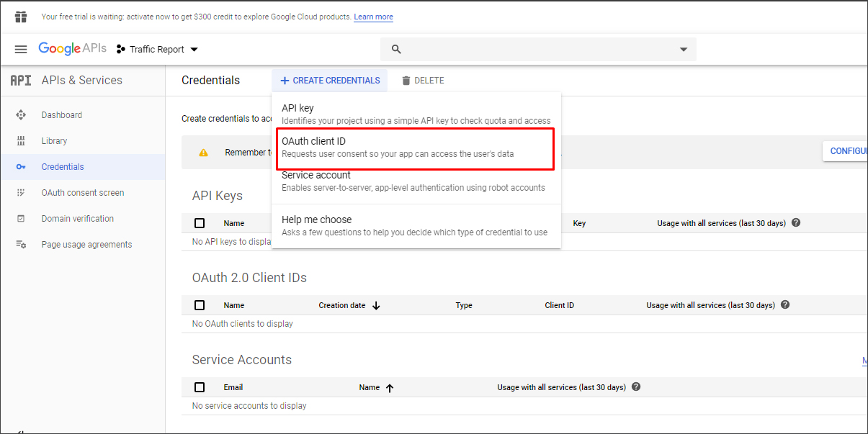This screenshot has height=434, width=868.
Task: Click the Type column header
Action: coord(464,305)
